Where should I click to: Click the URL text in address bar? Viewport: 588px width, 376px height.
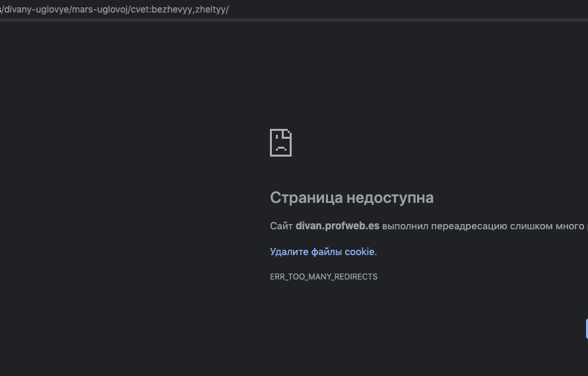click(x=114, y=9)
